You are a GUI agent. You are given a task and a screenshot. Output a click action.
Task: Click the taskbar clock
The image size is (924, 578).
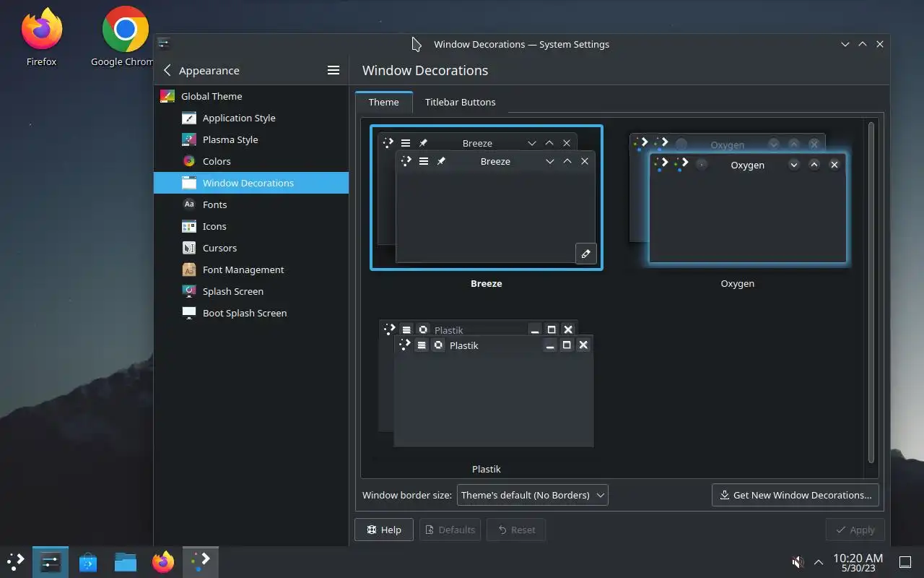click(858, 562)
